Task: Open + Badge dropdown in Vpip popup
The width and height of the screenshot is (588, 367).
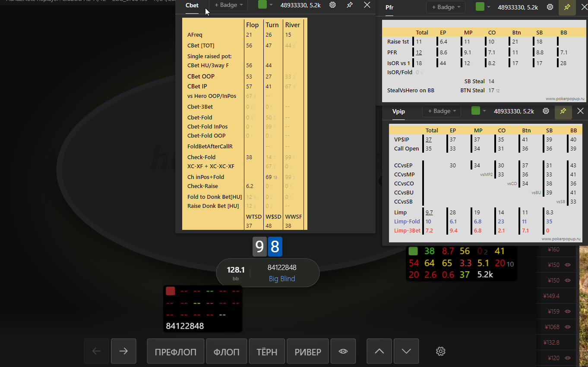Action: pos(442,111)
